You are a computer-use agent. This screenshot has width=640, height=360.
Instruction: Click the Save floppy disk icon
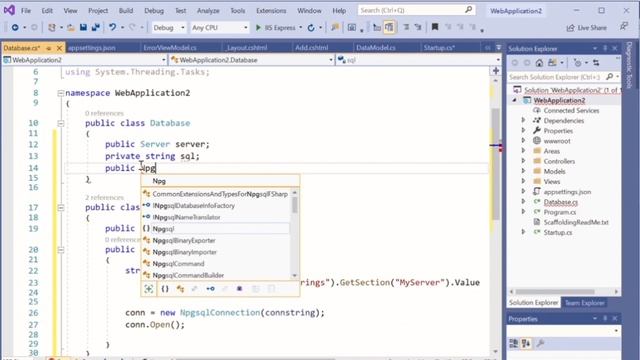click(83, 27)
